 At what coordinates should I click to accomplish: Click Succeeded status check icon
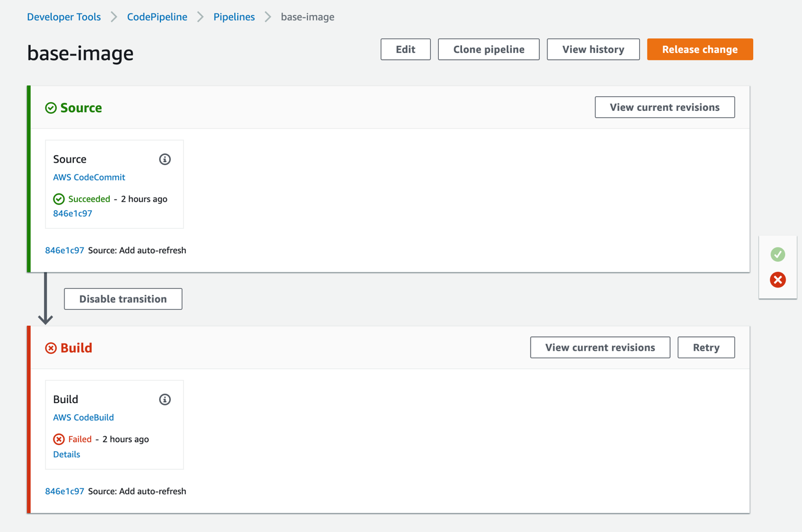coord(59,199)
